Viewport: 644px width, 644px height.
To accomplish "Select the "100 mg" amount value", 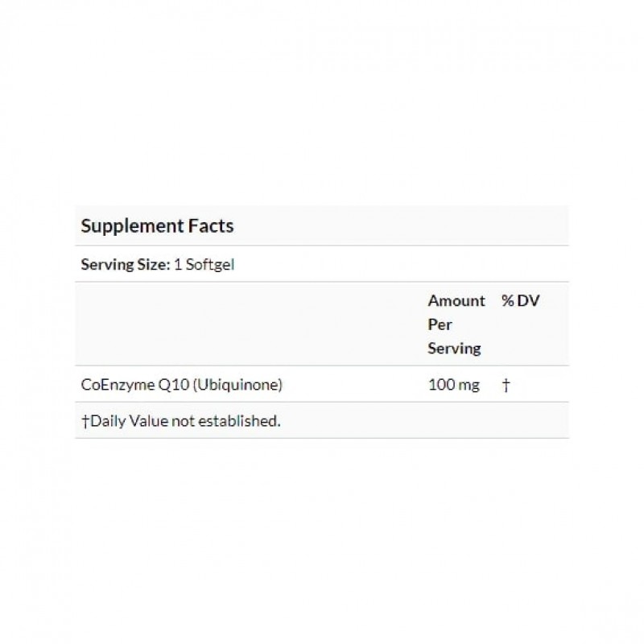I will 453,385.
